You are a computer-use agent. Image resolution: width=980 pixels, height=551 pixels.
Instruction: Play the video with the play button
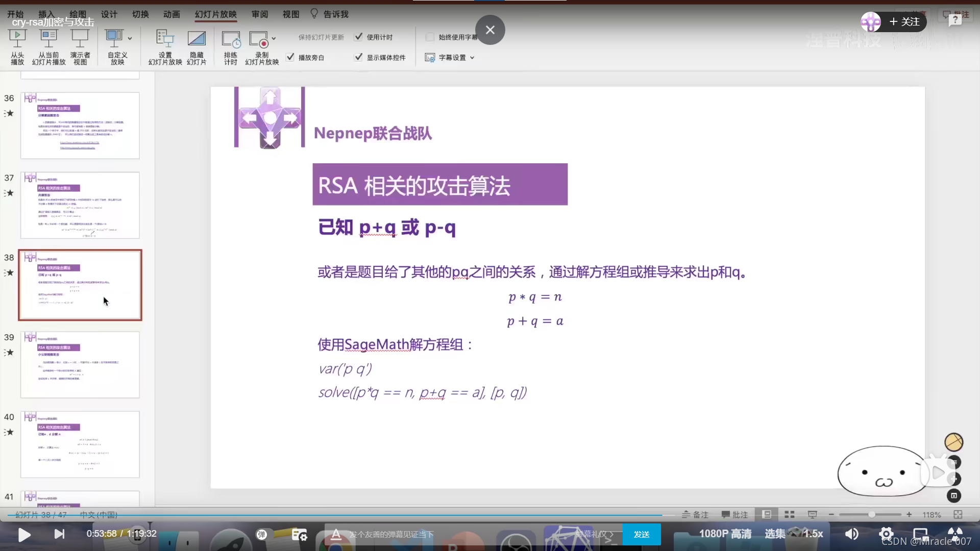pos(24,534)
